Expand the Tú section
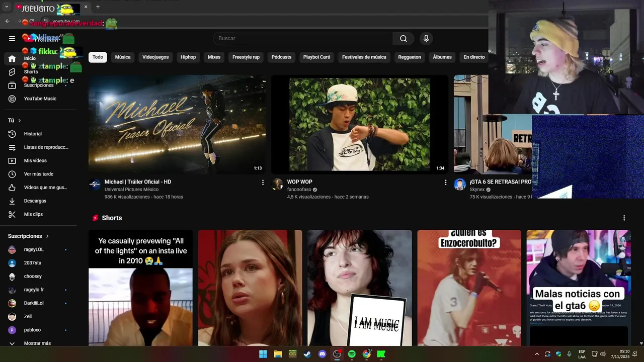Screen dimensions: 644x362 click(x=15, y=121)
